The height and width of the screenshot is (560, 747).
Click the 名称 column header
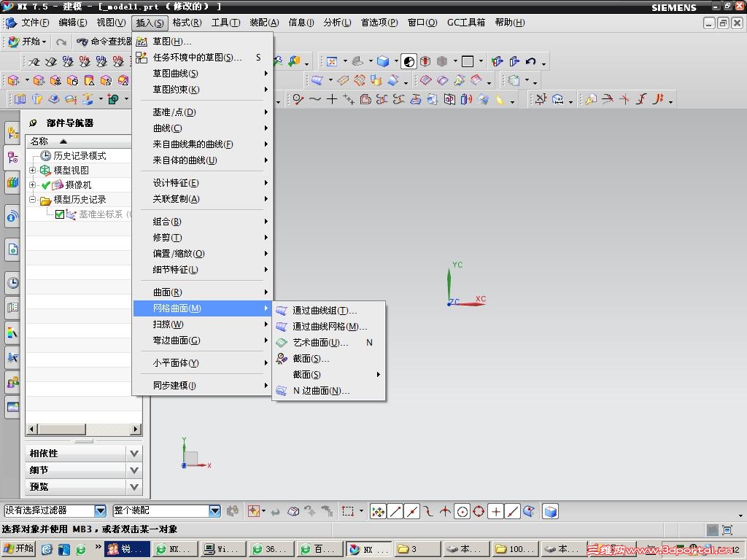pos(79,141)
